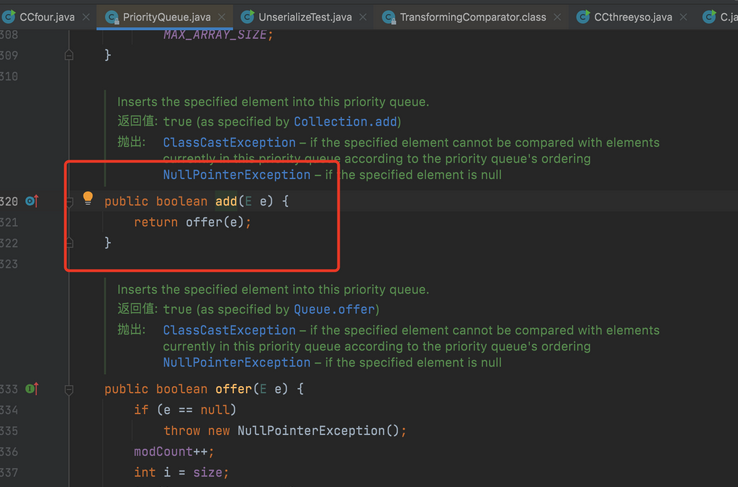Collapse the offer method fold marker at line 333
The image size is (738, 487).
(x=69, y=390)
